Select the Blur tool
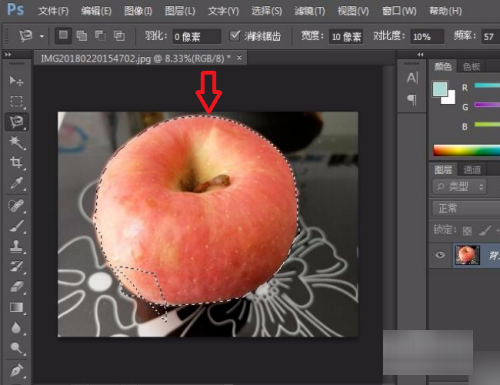Viewport: 500px width, 385px height. click(16, 328)
